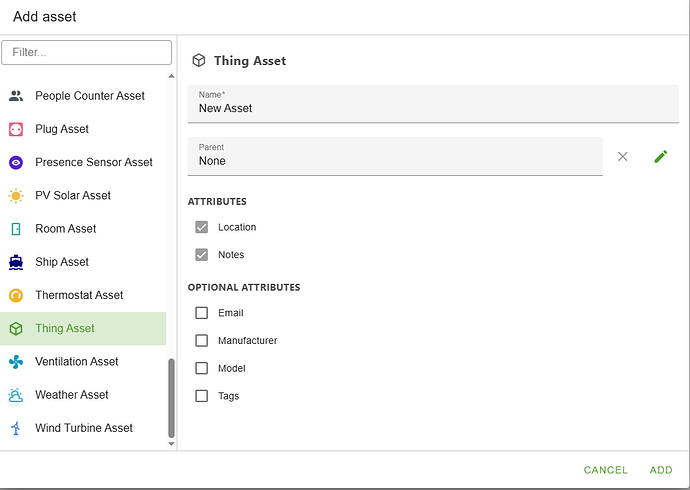The image size is (690, 490).
Task: Click the Ventilation Asset fan icon
Action: pos(16,362)
